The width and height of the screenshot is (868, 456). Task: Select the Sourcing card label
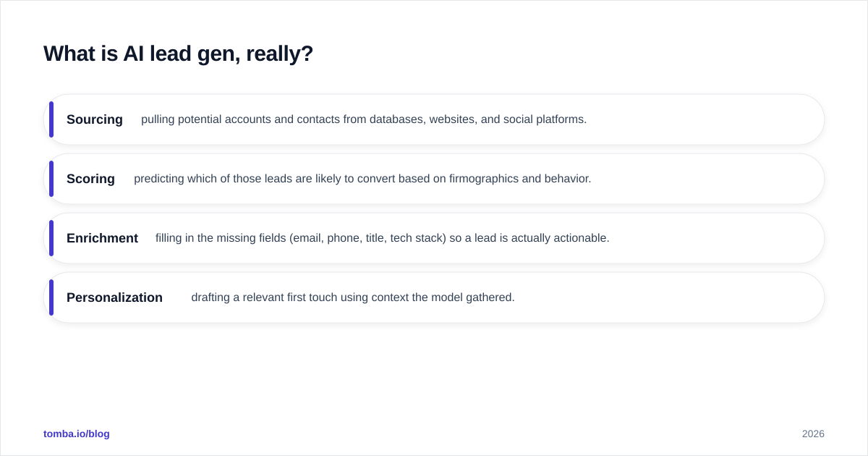coord(95,119)
